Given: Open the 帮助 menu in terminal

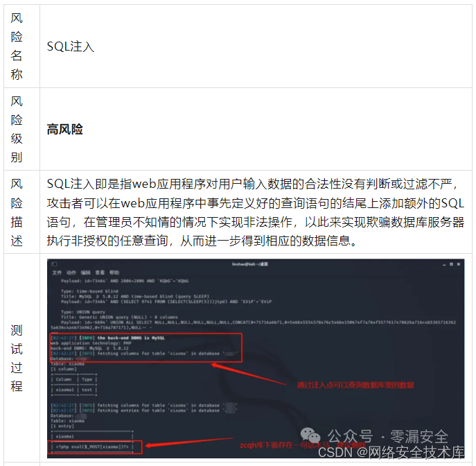Looking at the screenshot, I should [114, 273].
